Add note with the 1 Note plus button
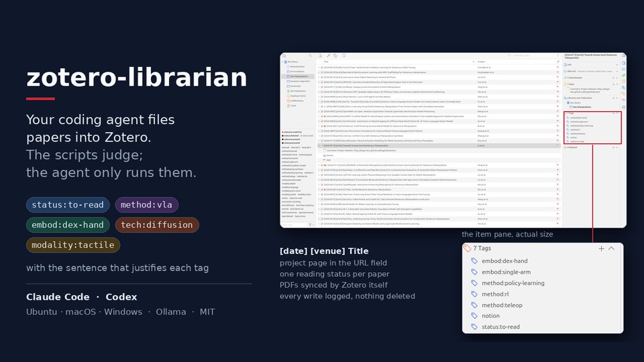Screen dimensions: 644x362 tap(614, 84)
